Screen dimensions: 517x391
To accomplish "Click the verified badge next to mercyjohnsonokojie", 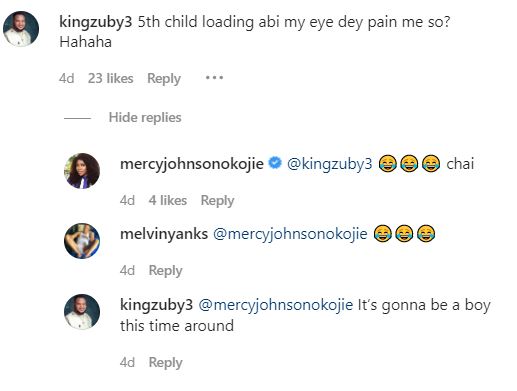I will [x=275, y=163].
